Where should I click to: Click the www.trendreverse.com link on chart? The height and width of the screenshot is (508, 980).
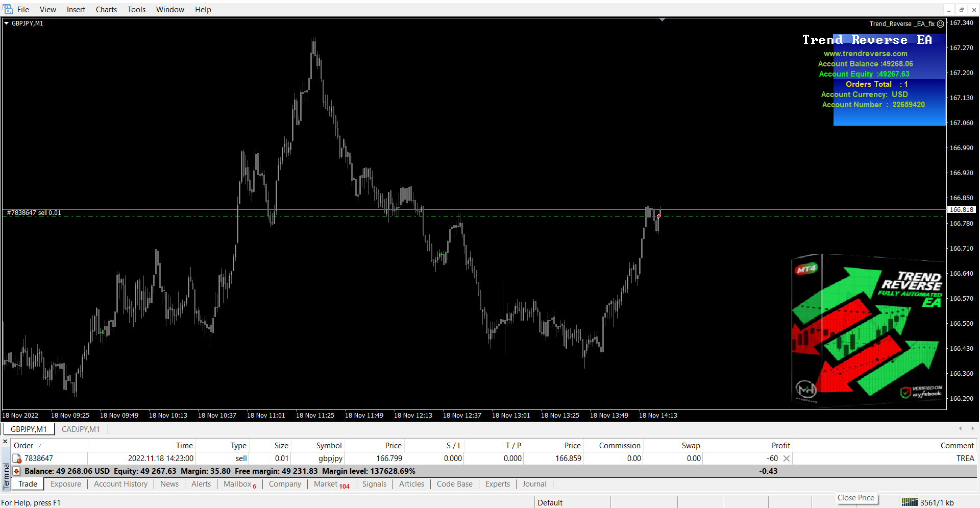865,54
